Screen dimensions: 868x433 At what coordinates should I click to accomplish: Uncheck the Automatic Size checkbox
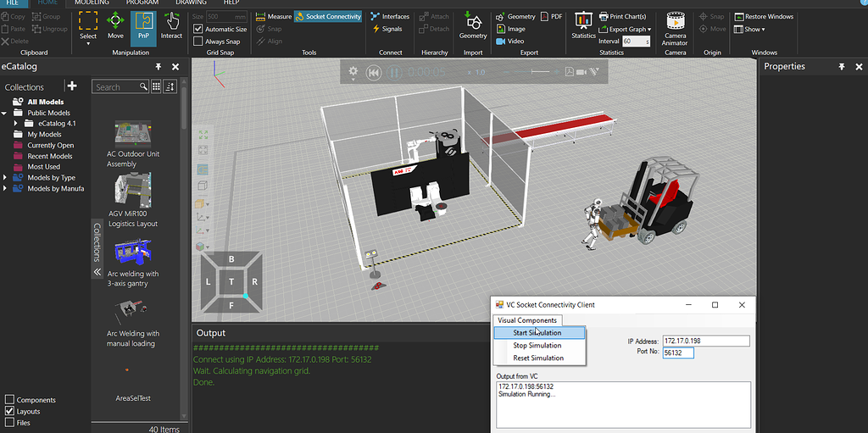198,29
